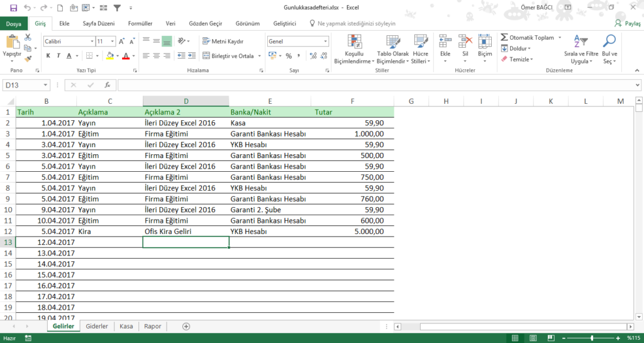This screenshot has height=343, width=644.
Task: Open the Calibri font name dropdown
Action: 91,42
